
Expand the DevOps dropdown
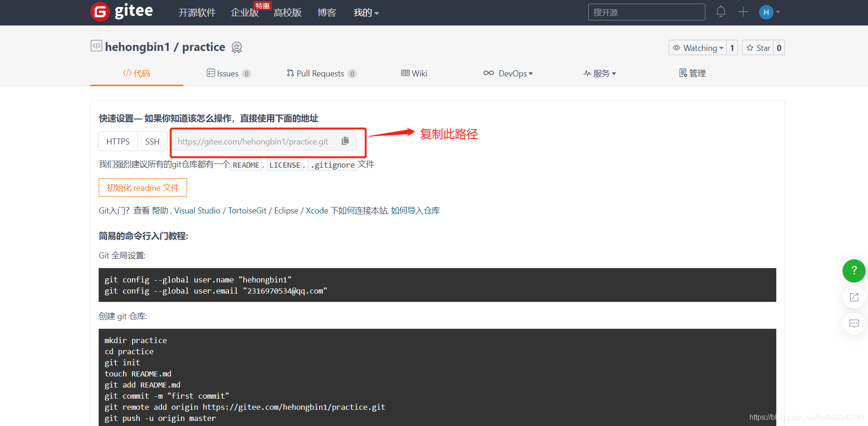(x=508, y=73)
